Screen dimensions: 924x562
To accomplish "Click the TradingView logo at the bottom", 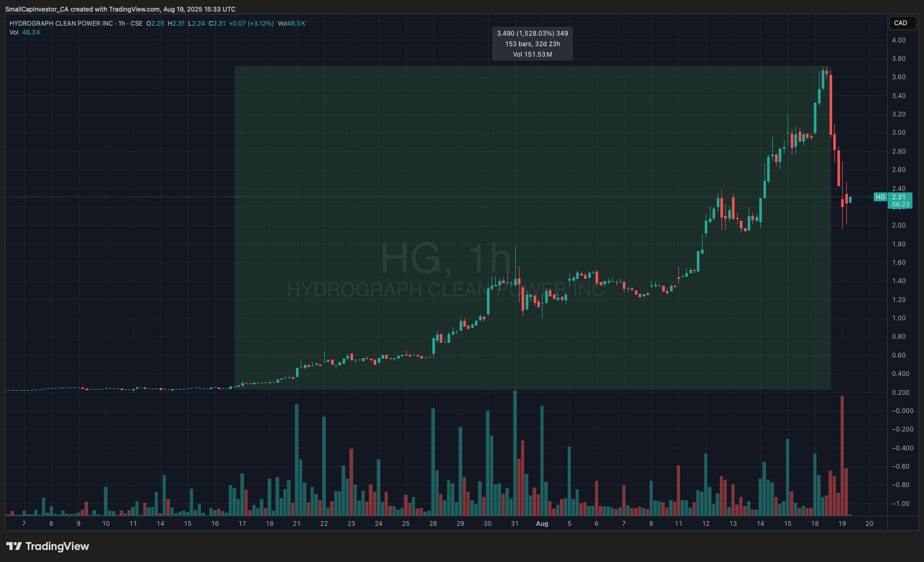I will (48, 546).
